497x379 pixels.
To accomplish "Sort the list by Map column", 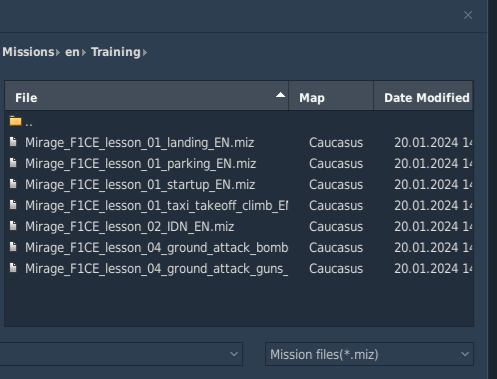I will coord(331,96).
